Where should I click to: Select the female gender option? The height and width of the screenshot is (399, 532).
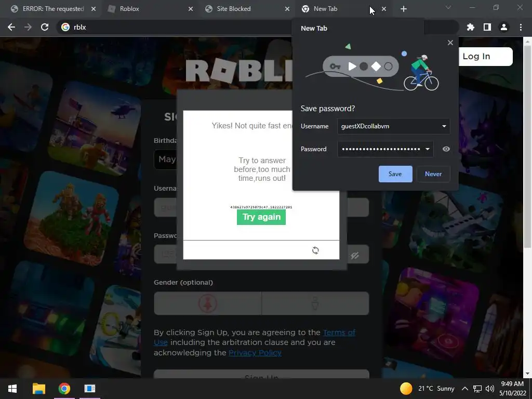208,303
